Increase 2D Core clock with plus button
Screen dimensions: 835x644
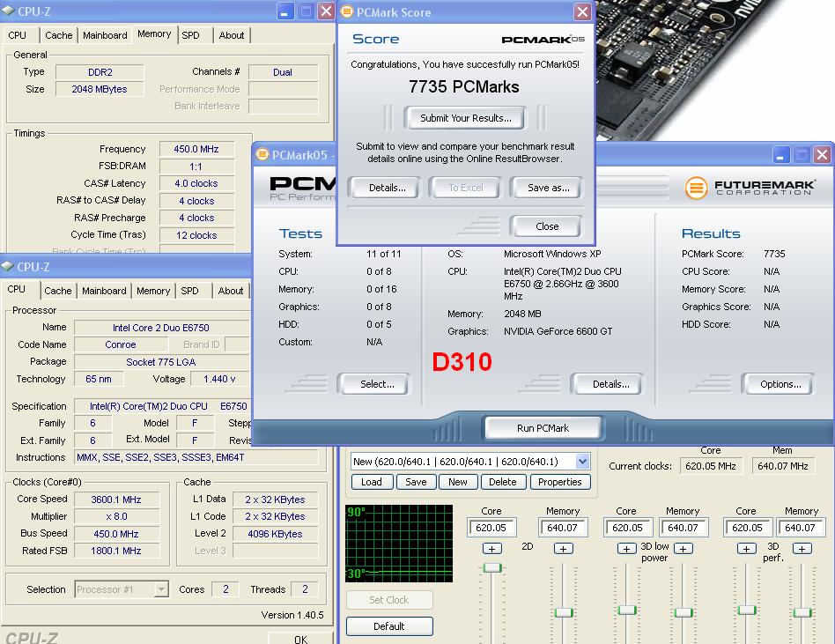(x=492, y=549)
